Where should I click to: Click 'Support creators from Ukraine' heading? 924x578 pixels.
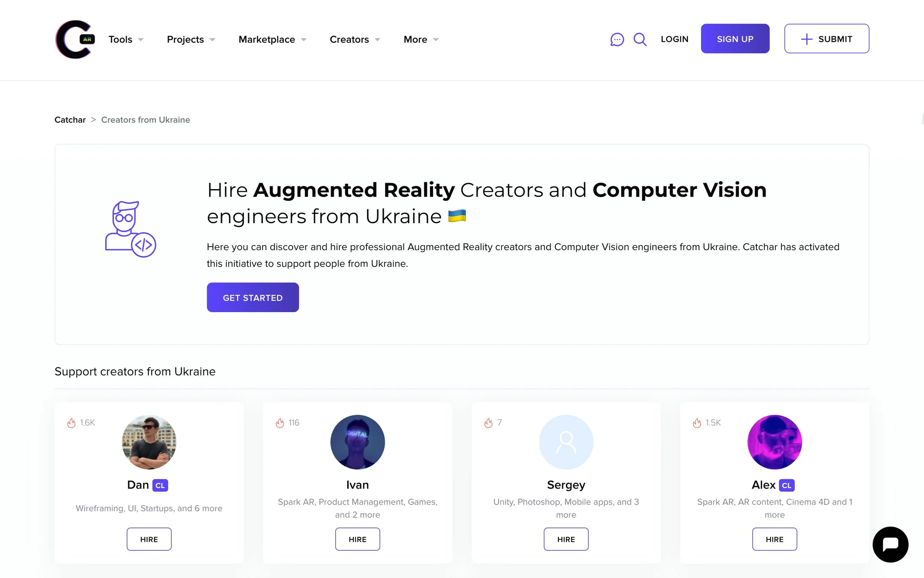pyautogui.click(x=135, y=371)
